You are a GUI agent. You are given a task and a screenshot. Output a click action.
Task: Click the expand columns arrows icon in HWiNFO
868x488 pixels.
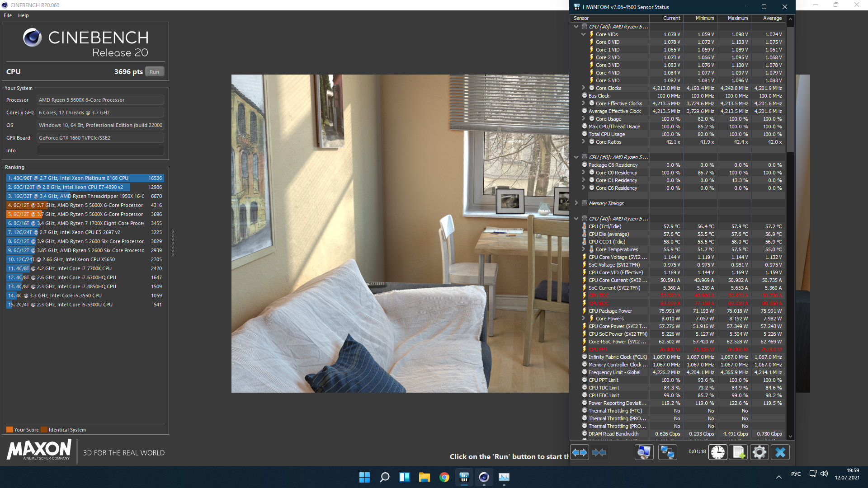pyautogui.click(x=580, y=452)
